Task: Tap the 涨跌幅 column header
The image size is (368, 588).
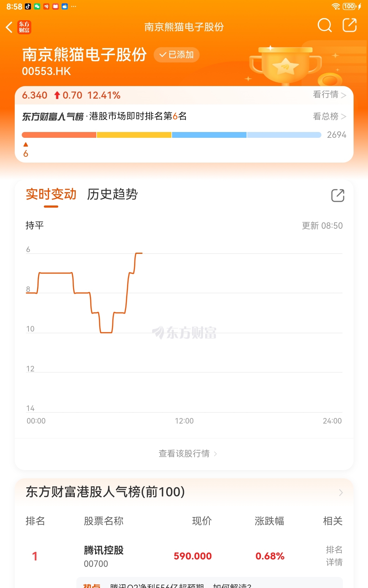Action: [x=269, y=521]
